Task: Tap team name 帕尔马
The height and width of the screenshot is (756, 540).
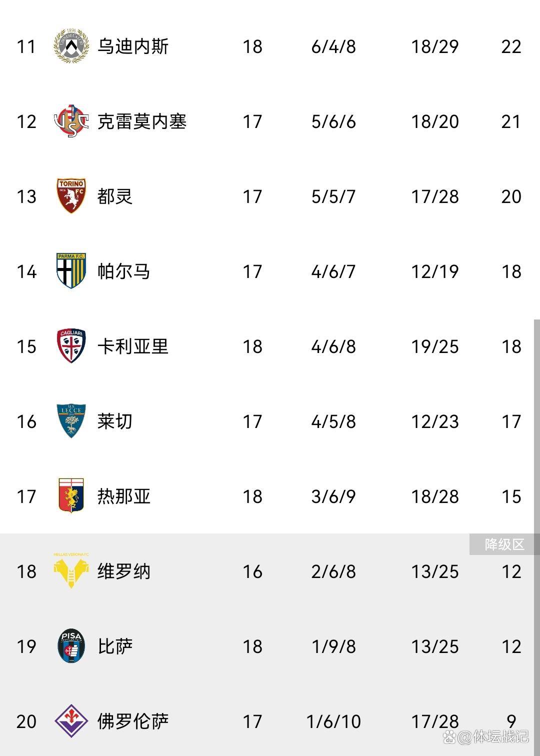Action: click(123, 271)
